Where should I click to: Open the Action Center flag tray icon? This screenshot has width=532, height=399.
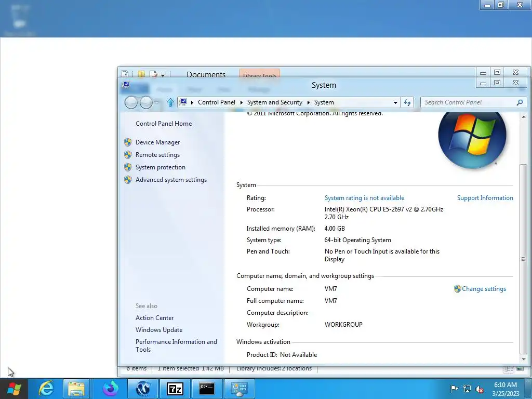tap(454, 389)
